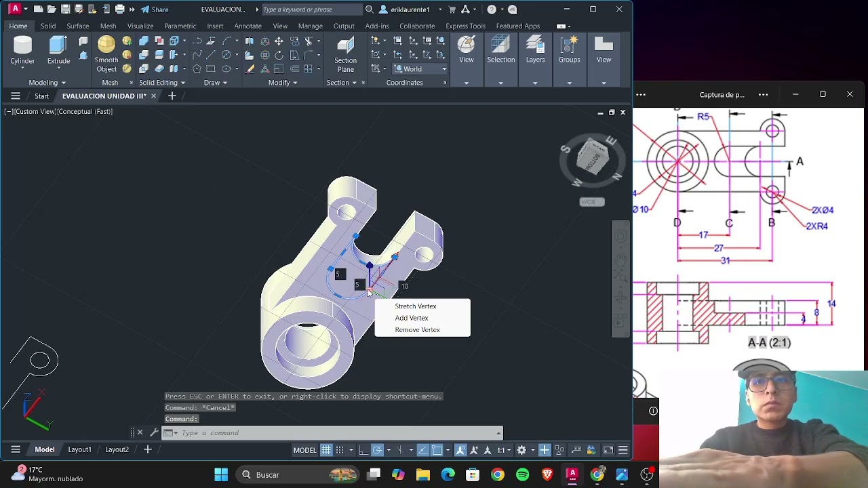Start the Polyline draw tool
Viewport: 868px width, 488px height.
(197, 41)
